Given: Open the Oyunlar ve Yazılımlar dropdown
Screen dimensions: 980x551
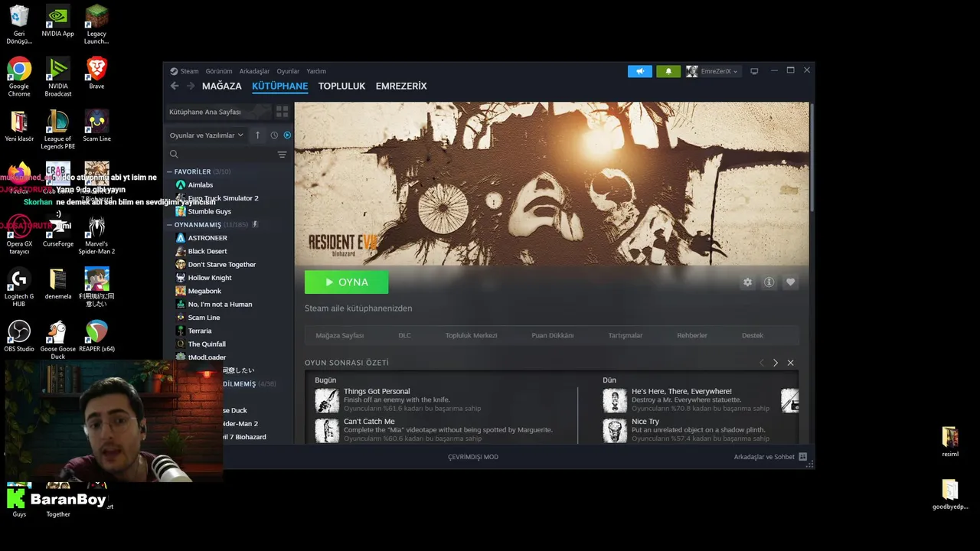Looking at the screenshot, I should coord(207,135).
